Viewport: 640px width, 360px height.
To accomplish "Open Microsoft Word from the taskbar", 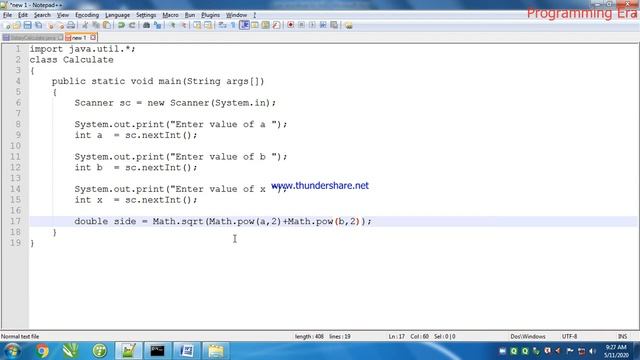I will (187, 351).
